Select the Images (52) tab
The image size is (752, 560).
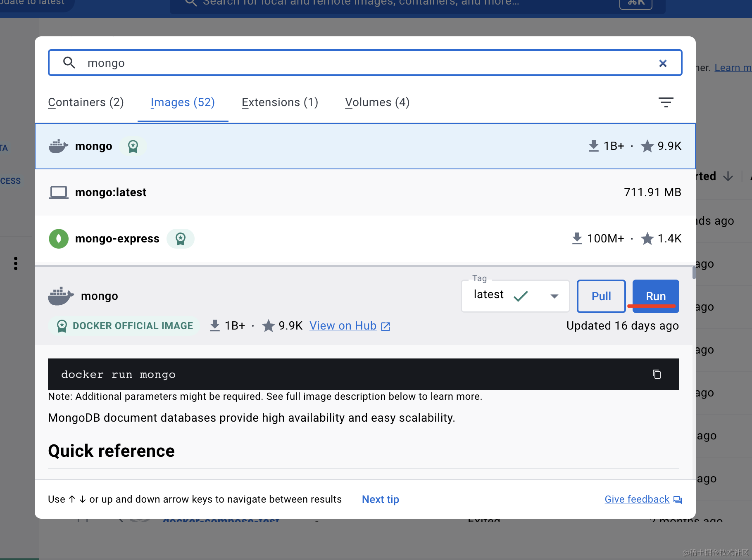point(183,102)
